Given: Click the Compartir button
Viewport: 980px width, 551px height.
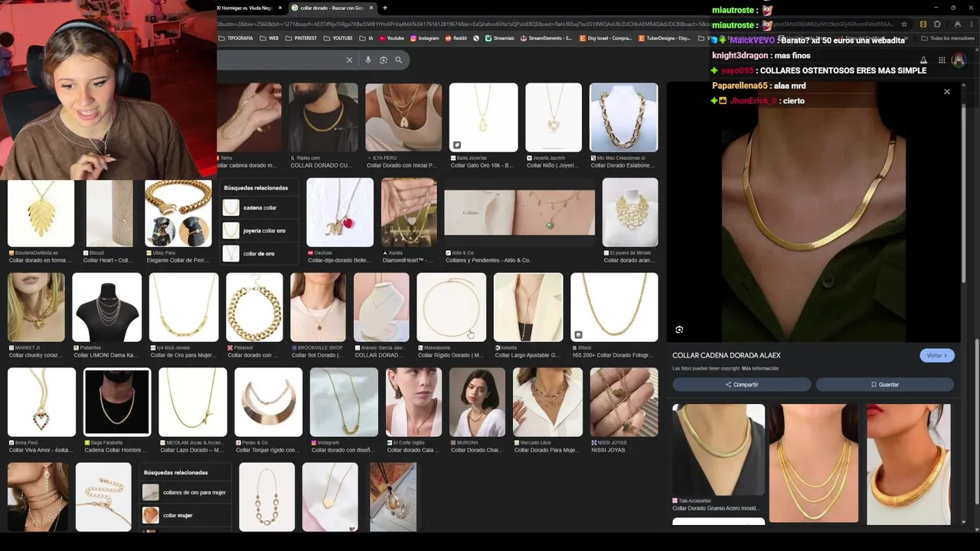Looking at the screenshot, I should (x=741, y=385).
